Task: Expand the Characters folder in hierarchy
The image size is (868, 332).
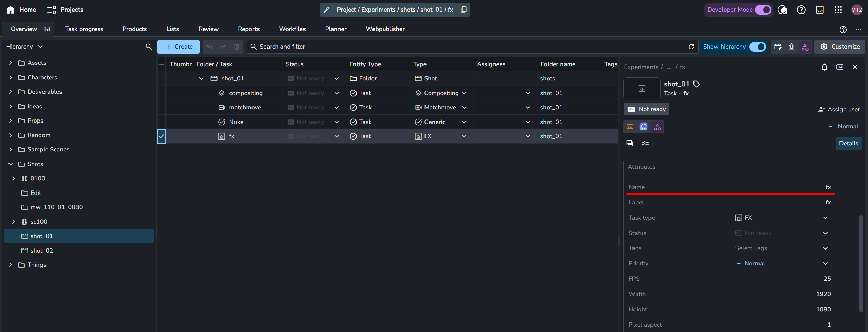Action: click(x=11, y=77)
